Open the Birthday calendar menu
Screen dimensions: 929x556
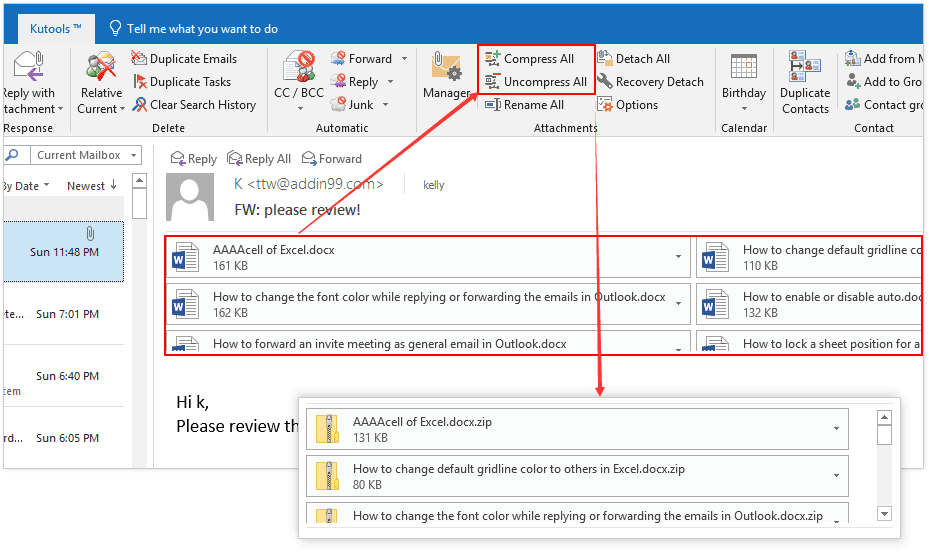click(x=744, y=83)
